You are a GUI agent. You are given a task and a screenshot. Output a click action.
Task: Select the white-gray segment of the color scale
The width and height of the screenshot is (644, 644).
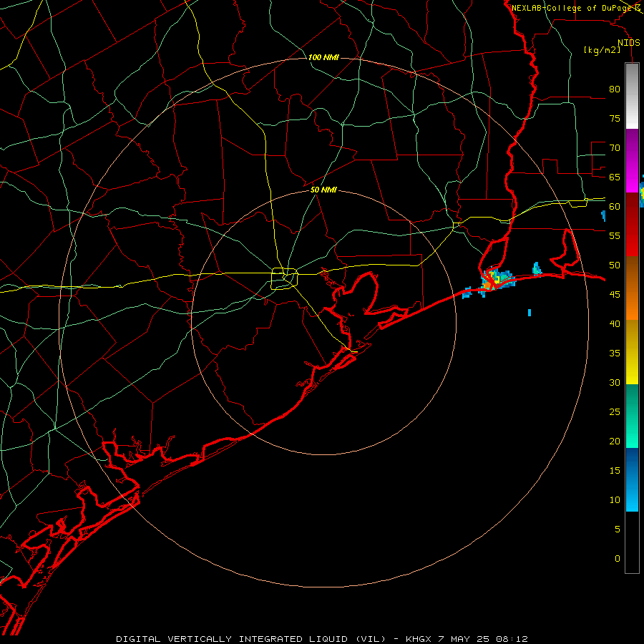632,96
